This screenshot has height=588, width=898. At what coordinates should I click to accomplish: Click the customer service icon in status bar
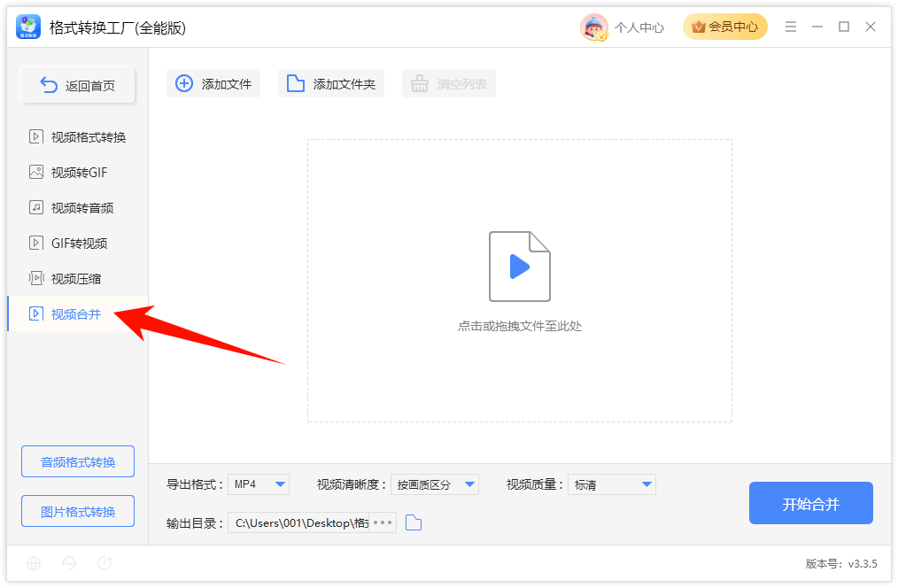tap(69, 563)
